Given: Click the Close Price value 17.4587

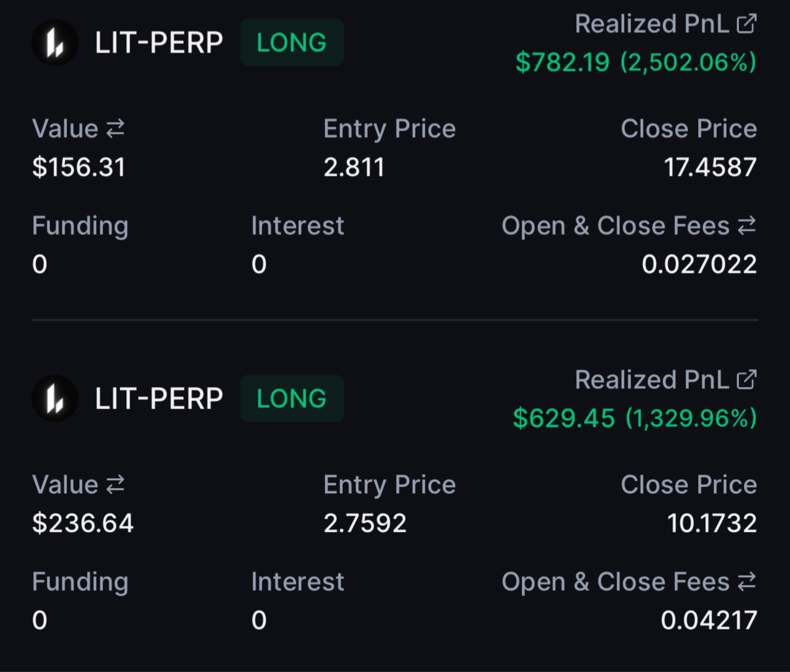Looking at the screenshot, I should click(x=710, y=167).
